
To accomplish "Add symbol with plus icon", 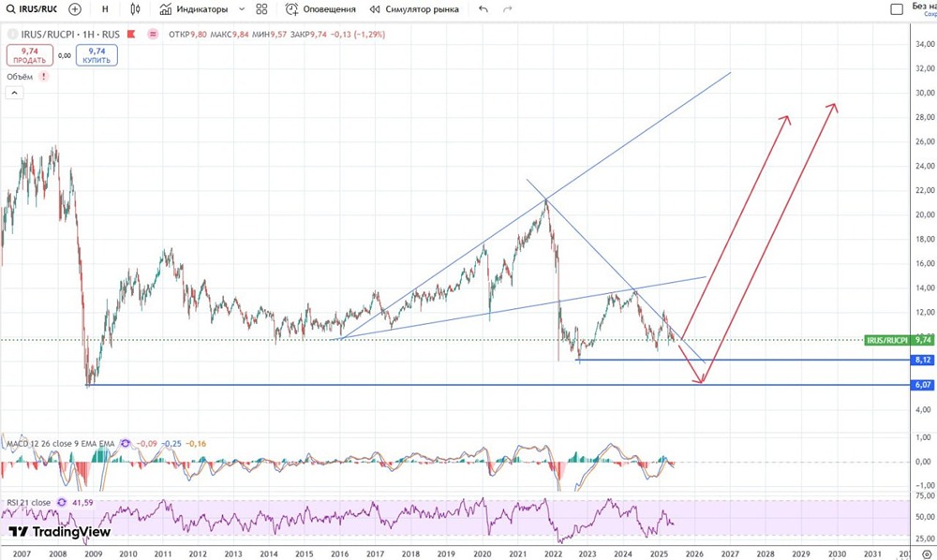I will (x=75, y=9).
